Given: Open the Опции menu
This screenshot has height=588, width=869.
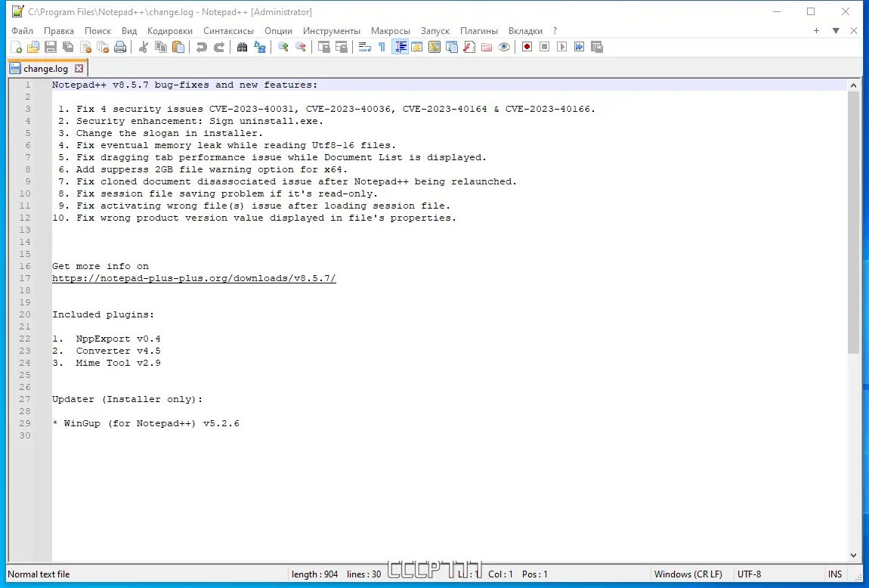Looking at the screenshot, I should tap(278, 31).
